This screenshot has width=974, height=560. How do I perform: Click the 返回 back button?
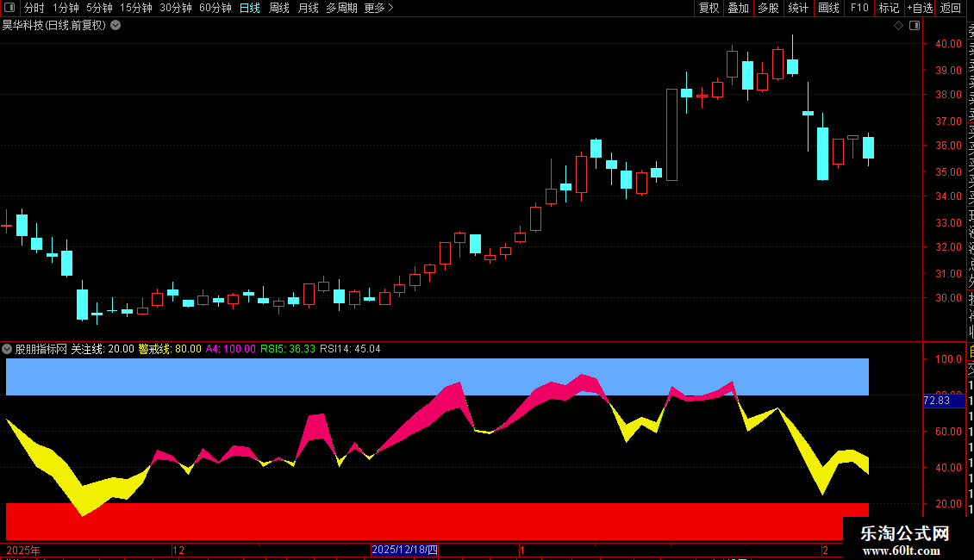(951, 8)
